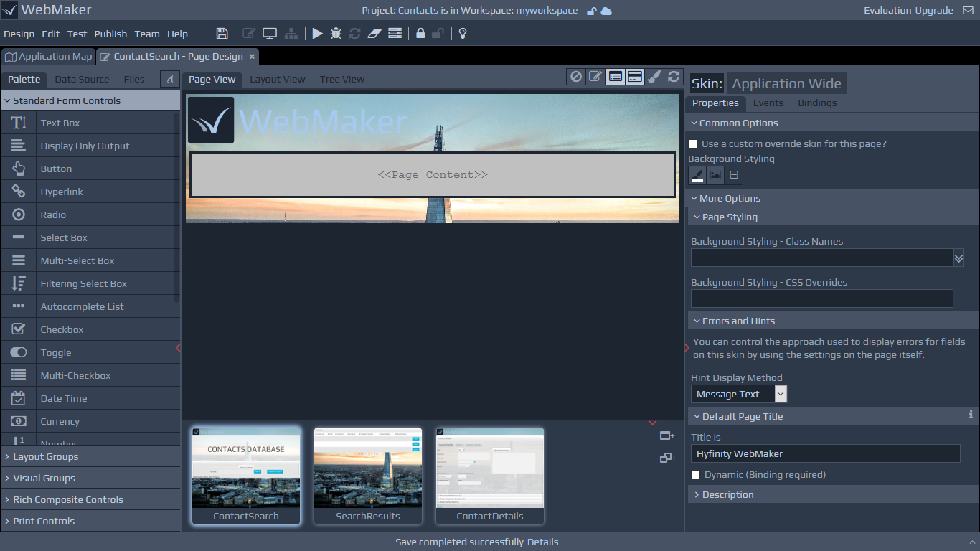Viewport: 980px width, 551px height.
Task: Select the ContactDetails page thumbnail
Action: point(490,476)
